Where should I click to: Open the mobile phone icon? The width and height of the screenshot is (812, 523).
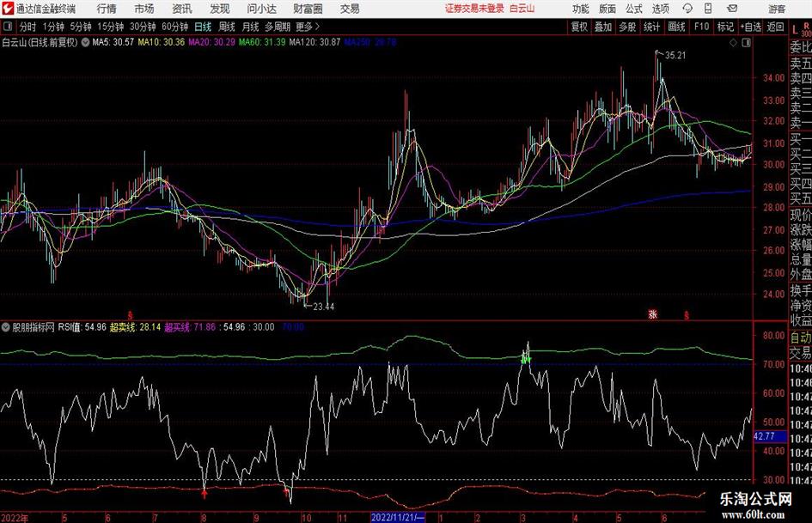pyautogui.click(x=708, y=9)
